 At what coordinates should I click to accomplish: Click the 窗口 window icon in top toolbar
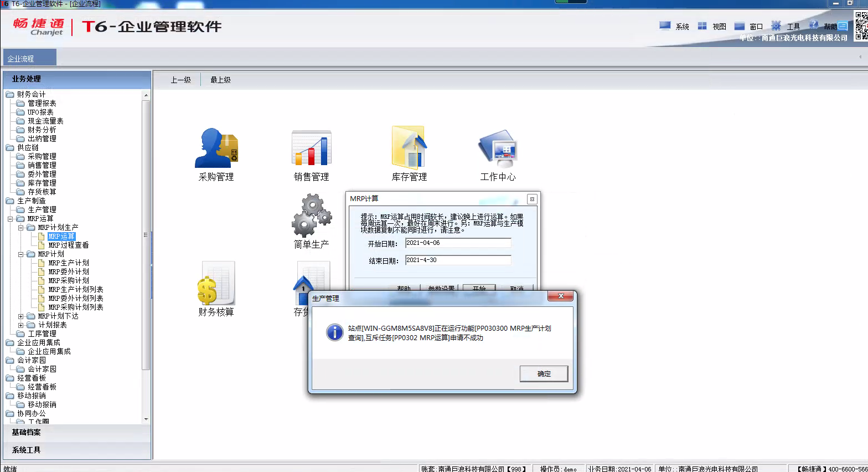739,25
